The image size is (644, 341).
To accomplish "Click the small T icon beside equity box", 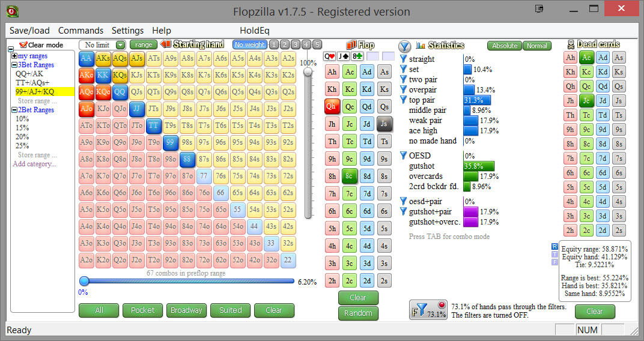I will pos(554,255).
